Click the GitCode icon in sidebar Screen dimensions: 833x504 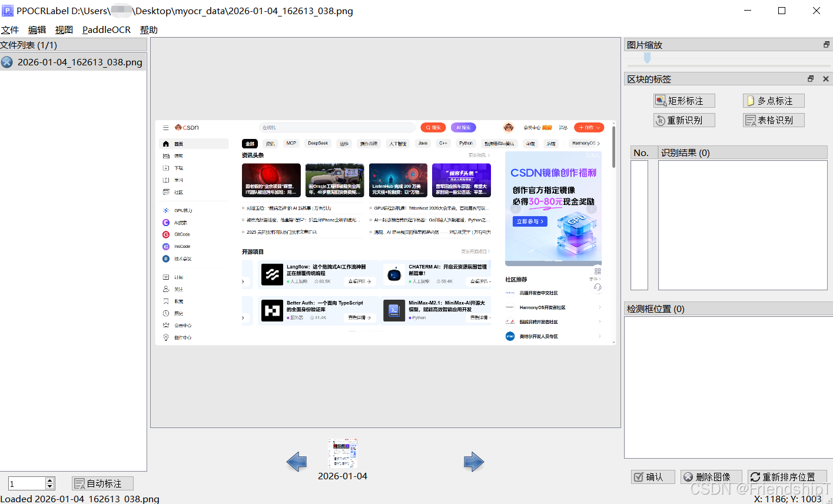click(166, 234)
